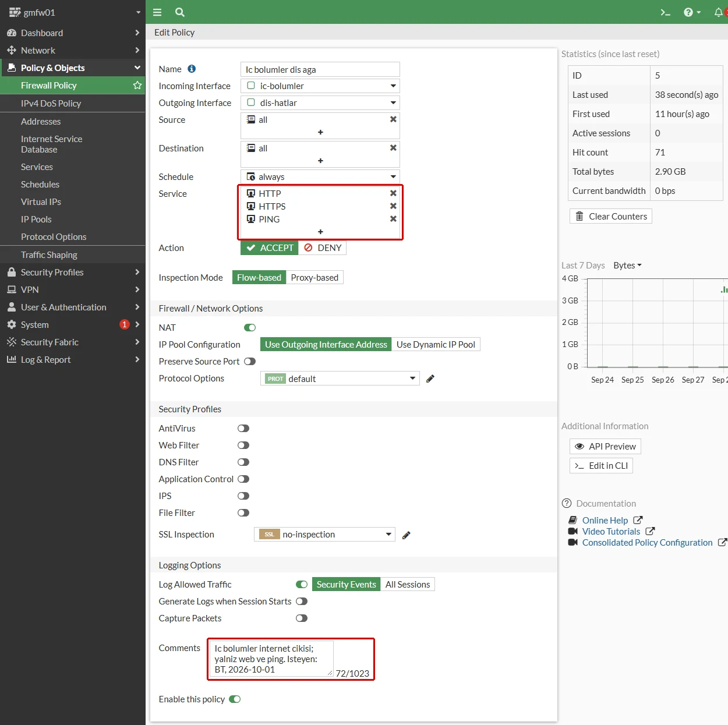Open the search magnifier in top bar
The width and height of the screenshot is (728, 725).
pyautogui.click(x=180, y=12)
